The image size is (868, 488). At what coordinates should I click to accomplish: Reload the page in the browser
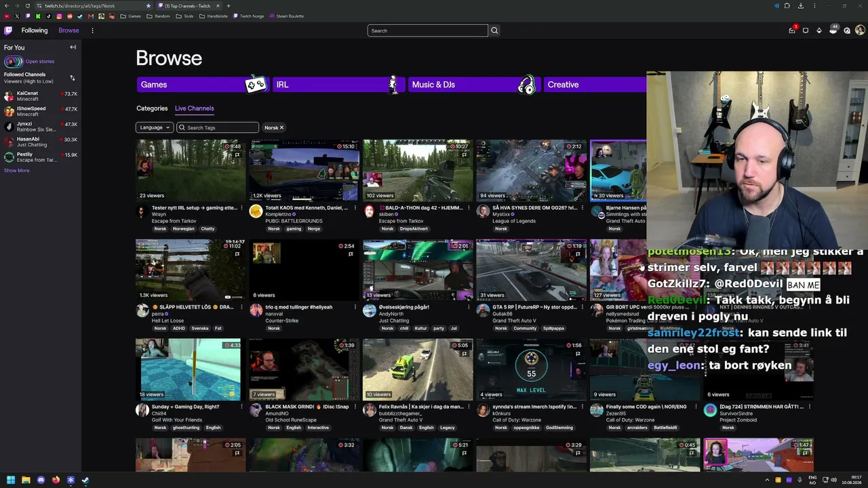tap(28, 5)
